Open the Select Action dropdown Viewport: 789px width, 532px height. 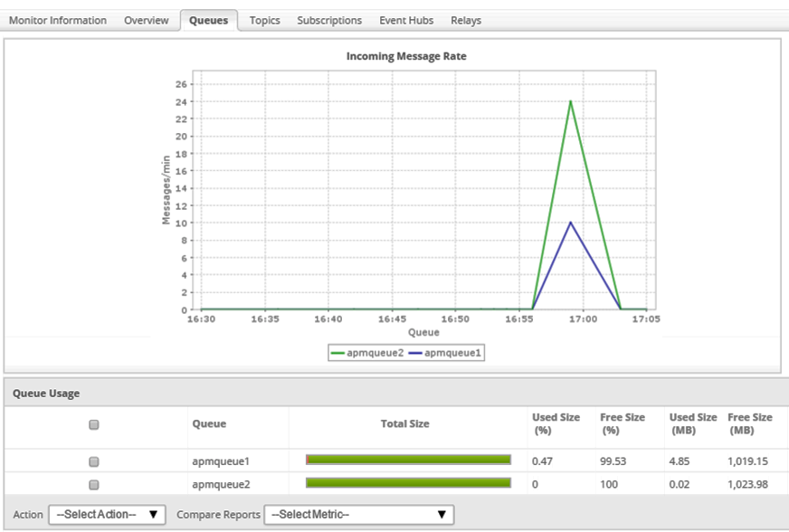coord(107,515)
